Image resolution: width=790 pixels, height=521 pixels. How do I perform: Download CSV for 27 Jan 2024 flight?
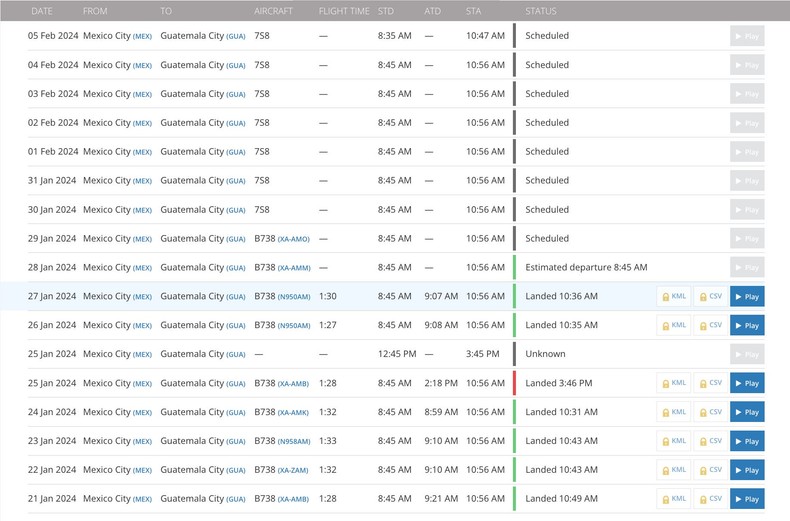pos(710,297)
